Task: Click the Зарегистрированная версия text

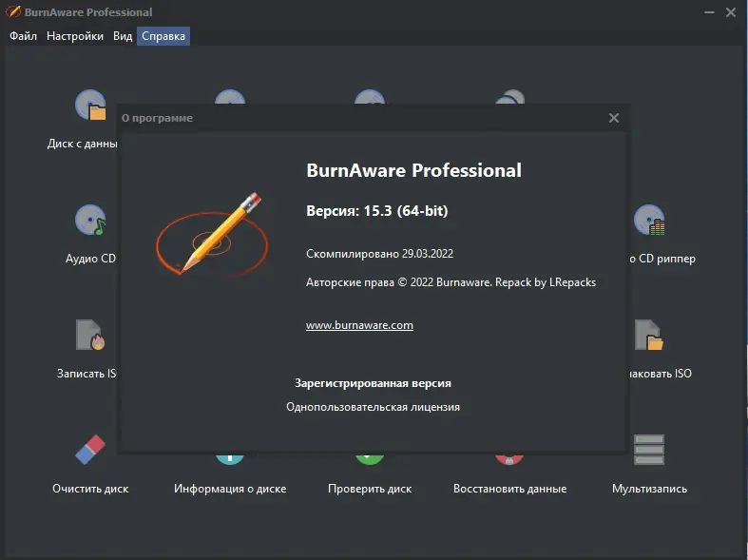Action: pyautogui.click(x=373, y=383)
